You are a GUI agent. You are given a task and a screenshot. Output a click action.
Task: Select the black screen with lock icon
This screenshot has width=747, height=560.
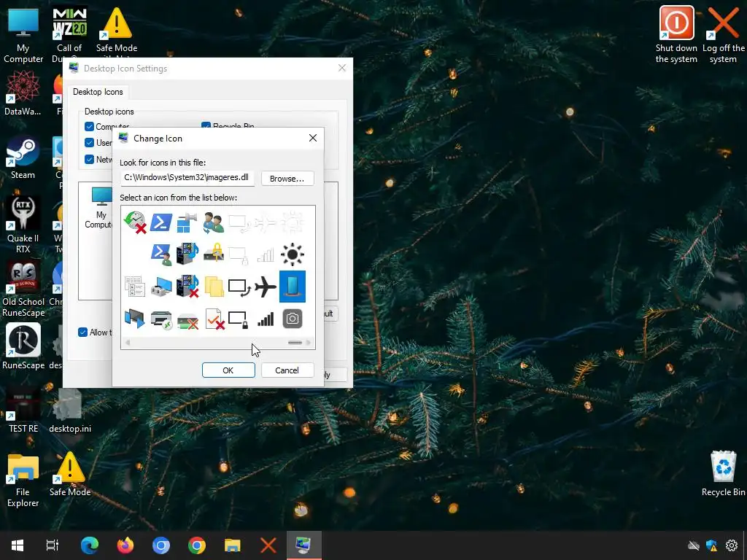pos(239,319)
